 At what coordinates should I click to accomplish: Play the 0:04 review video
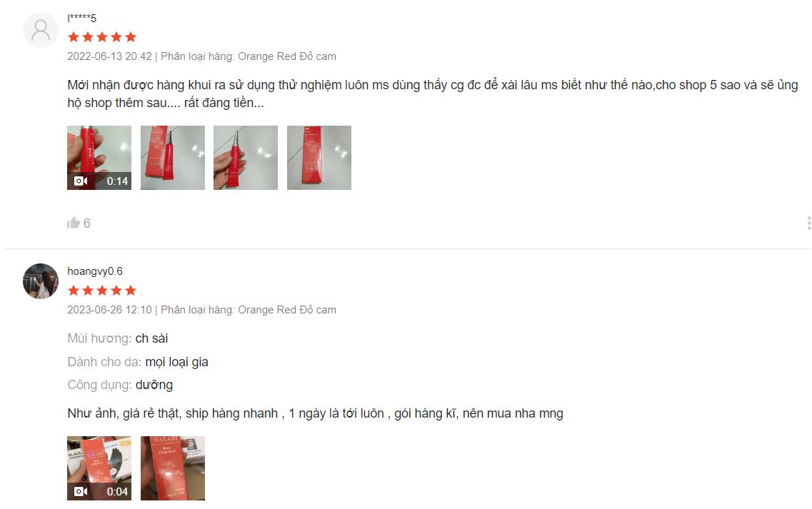click(x=99, y=468)
